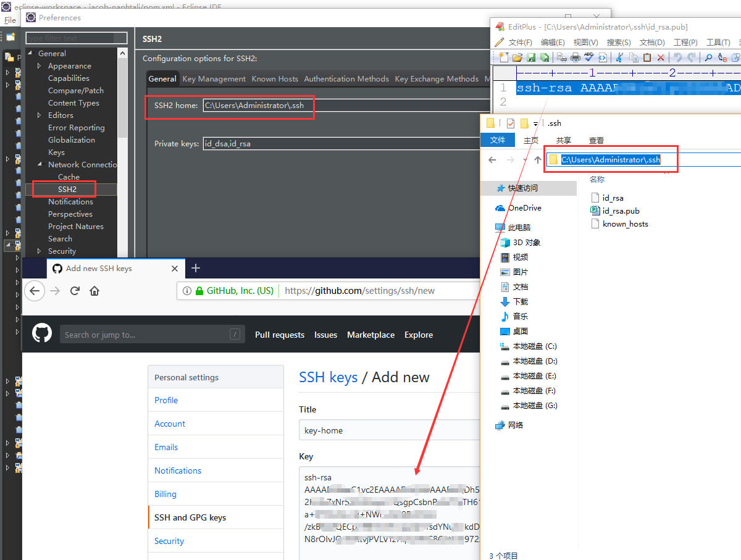Image resolution: width=741 pixels, height=560 pixels.
Task: Open 编辑(E) menu in EditPlus
Action: click(x=553, y=43)
